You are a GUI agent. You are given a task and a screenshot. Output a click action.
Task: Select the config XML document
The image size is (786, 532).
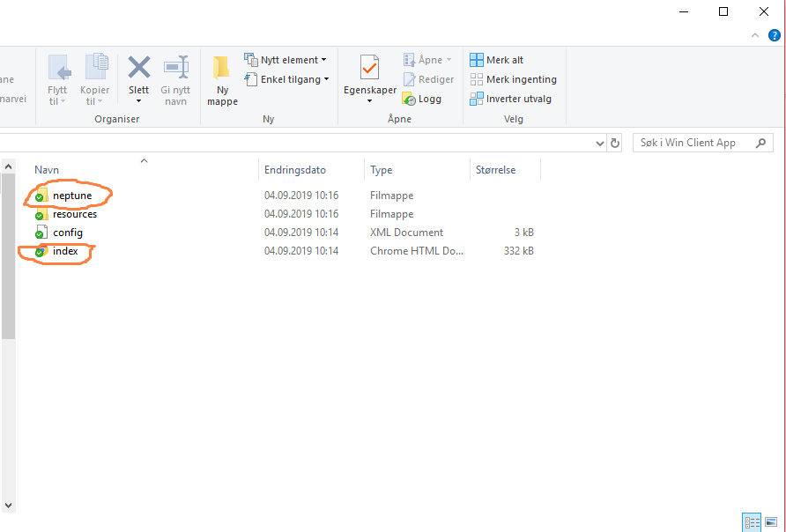(66, 232)
